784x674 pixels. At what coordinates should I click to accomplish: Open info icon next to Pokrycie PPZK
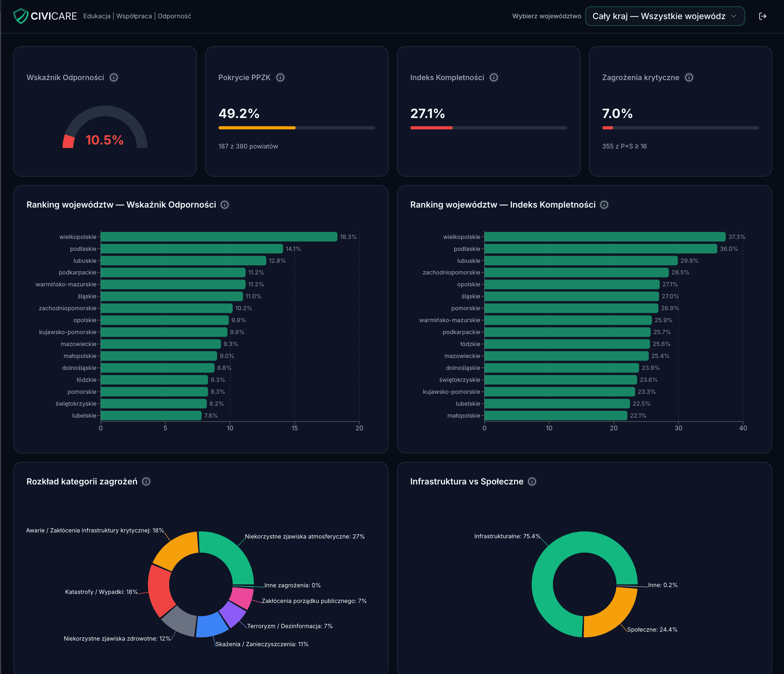[280, 77]
